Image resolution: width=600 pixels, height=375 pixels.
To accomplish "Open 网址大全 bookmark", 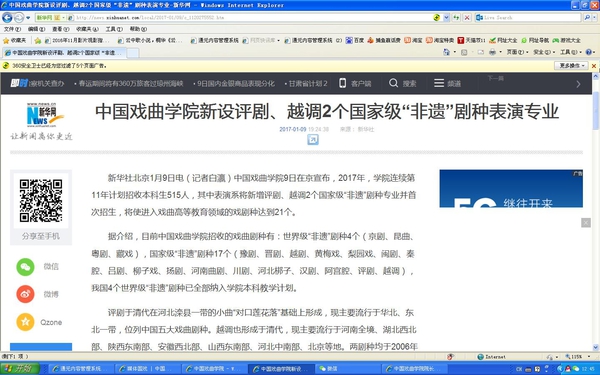I will coord(503,40).
